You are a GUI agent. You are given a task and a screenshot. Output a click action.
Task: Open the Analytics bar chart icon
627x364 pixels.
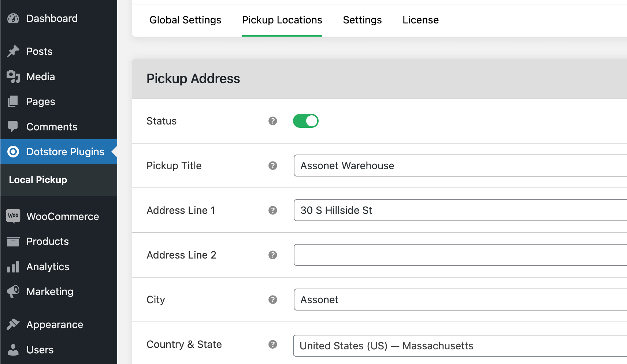pyautogui.click(x=13, y=267)
